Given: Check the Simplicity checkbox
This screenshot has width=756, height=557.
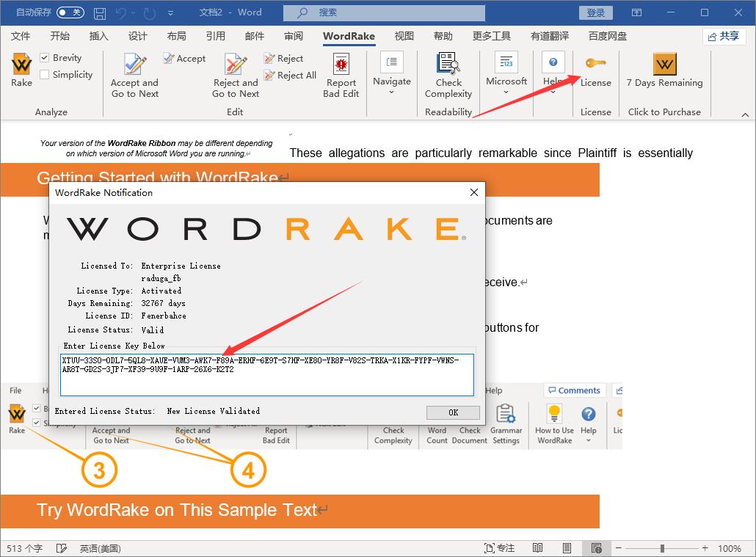Looking at the screenshot, I should click(44, 75).
